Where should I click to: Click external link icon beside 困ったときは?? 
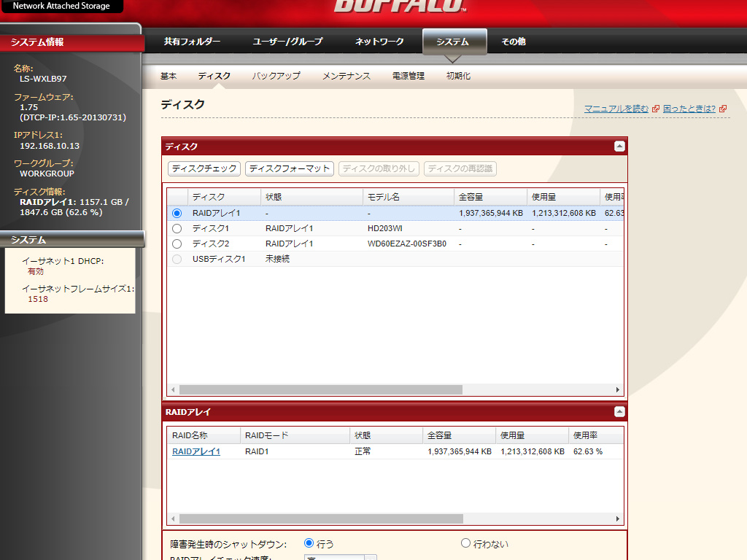coord(722,109)
